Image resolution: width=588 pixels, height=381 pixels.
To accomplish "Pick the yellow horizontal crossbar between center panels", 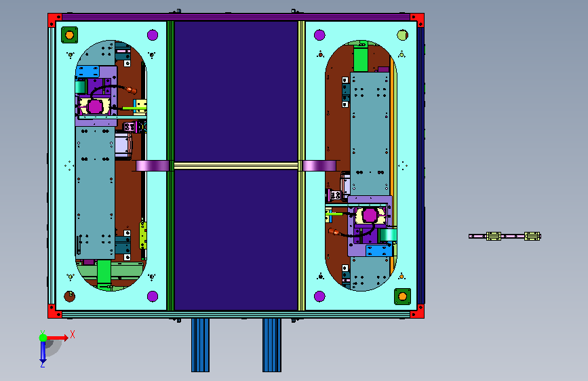I will click(236, 165).
